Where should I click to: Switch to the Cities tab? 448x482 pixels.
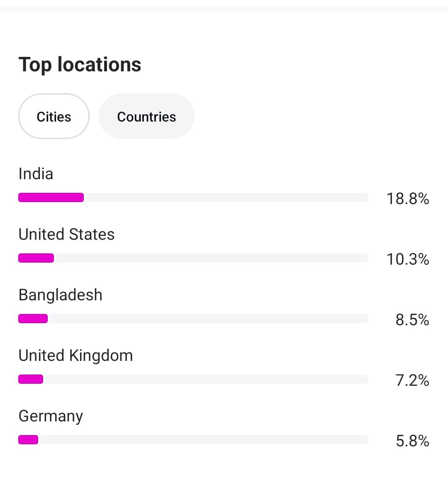[54, 117]
